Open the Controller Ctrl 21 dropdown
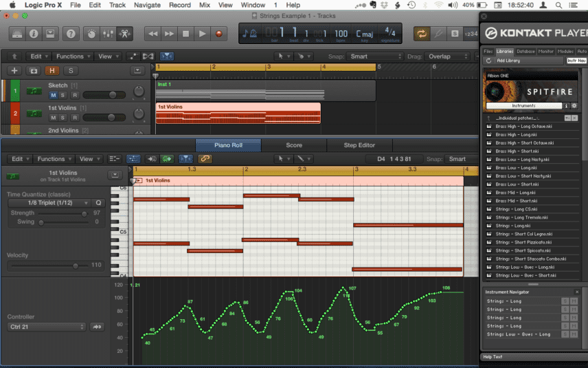The height and width of the screenshot is (368, 588). [x=47, y=327]
